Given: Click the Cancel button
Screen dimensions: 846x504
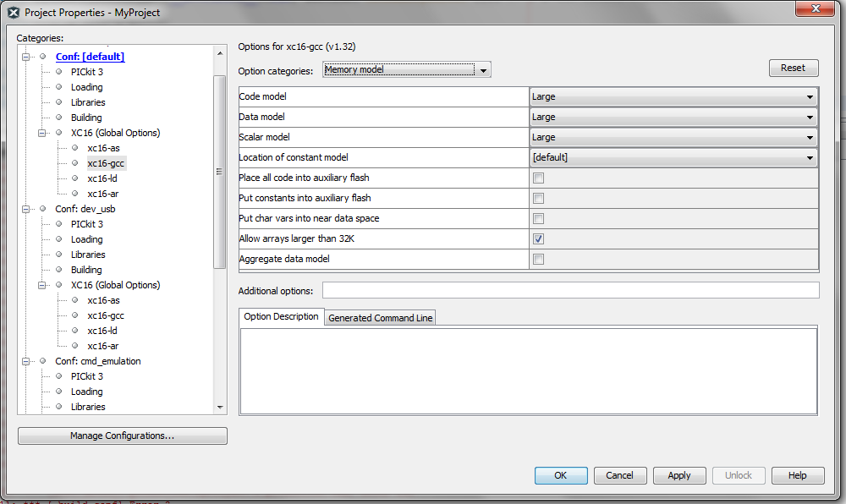Looking at the screenshot, I should (619, 475).
